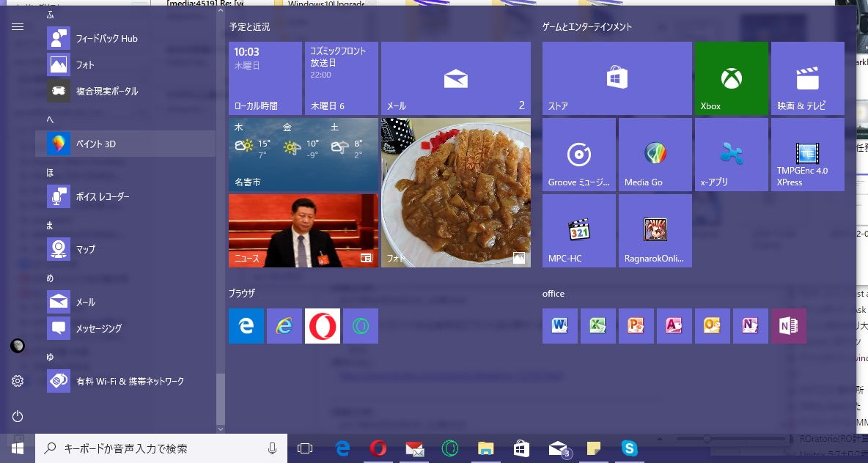Launch the Media Go tile
Image resolution: width=868 pixels, height=463 pixels.
tap(655, 155)
